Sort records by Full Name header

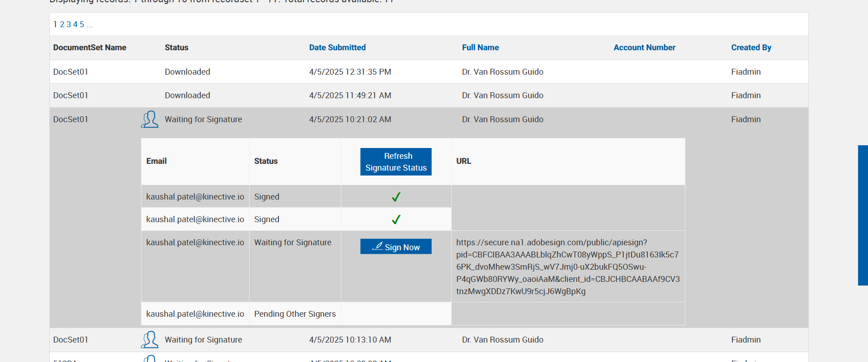[480, 48]
